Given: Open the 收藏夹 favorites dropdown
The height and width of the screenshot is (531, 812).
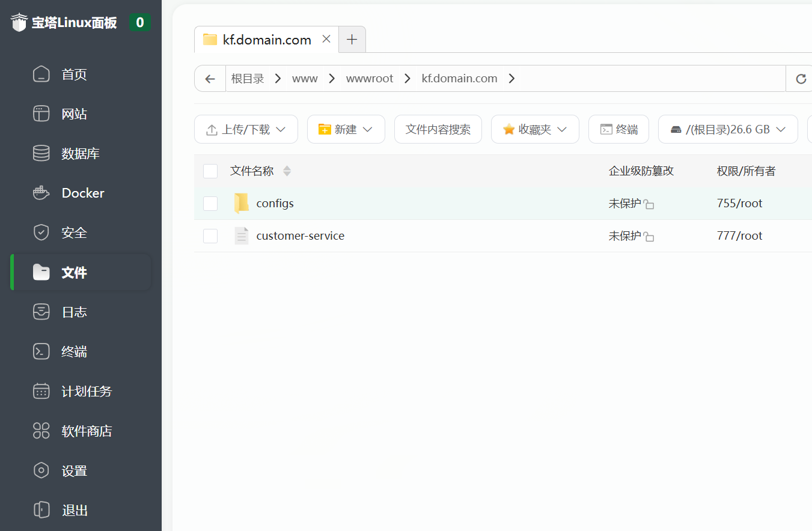Looking at the screenshot, I should click(535, 129).
